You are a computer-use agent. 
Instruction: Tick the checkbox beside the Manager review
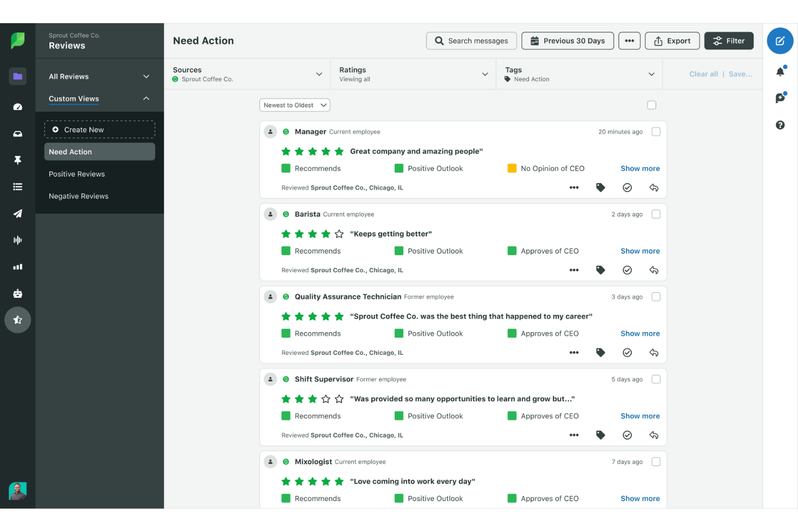click(x=656, y=132)
